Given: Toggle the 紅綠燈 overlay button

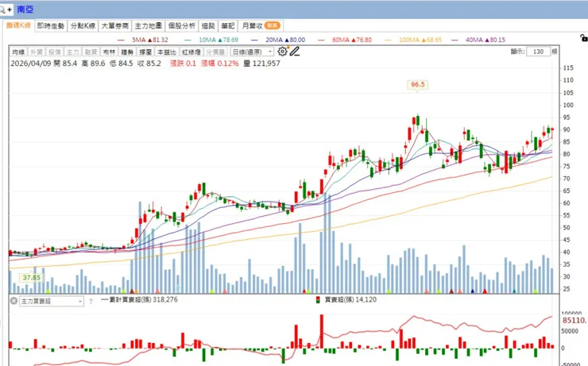Looking at the screenshot, I should (x=191, y=52).
